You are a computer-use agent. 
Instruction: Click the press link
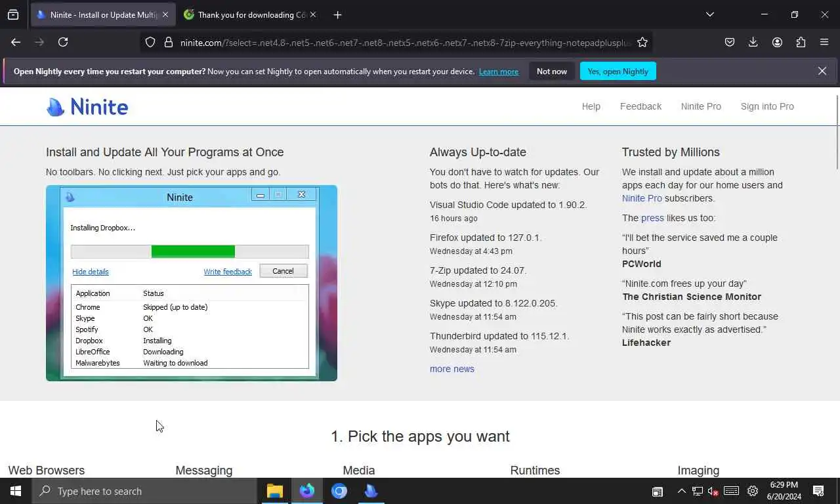point(652,218)
